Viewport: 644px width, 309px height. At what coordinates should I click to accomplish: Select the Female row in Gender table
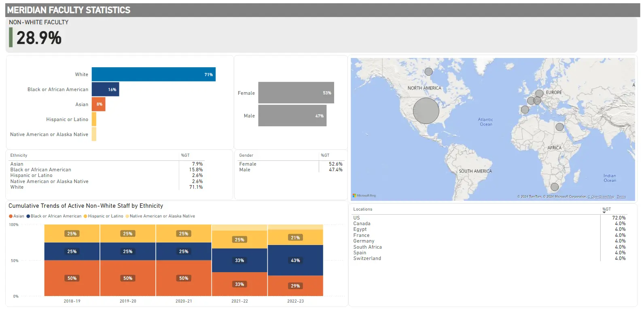click(x=291, y=164)
